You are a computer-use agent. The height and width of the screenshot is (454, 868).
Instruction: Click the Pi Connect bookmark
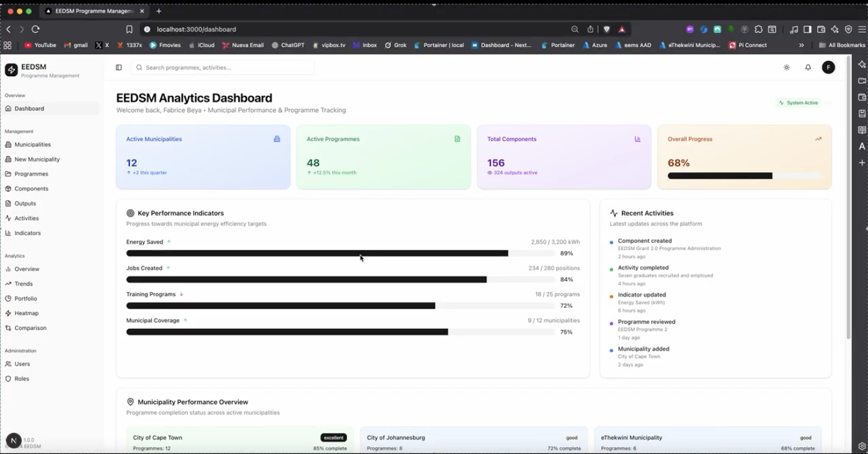(x=748, y=45)
